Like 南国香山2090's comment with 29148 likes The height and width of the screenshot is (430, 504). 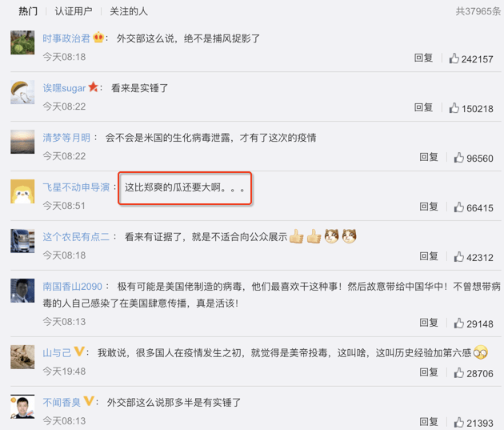(x=458, y=324)
